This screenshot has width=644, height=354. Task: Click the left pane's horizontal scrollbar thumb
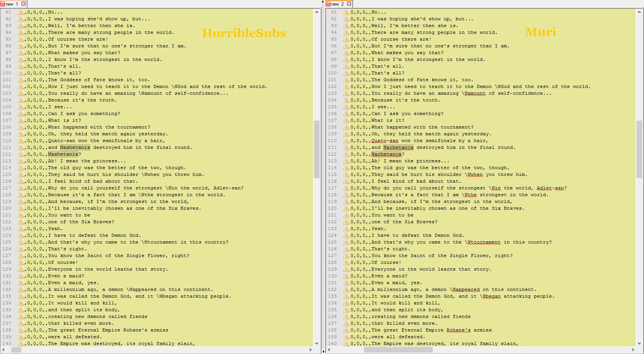click(16, 349)
